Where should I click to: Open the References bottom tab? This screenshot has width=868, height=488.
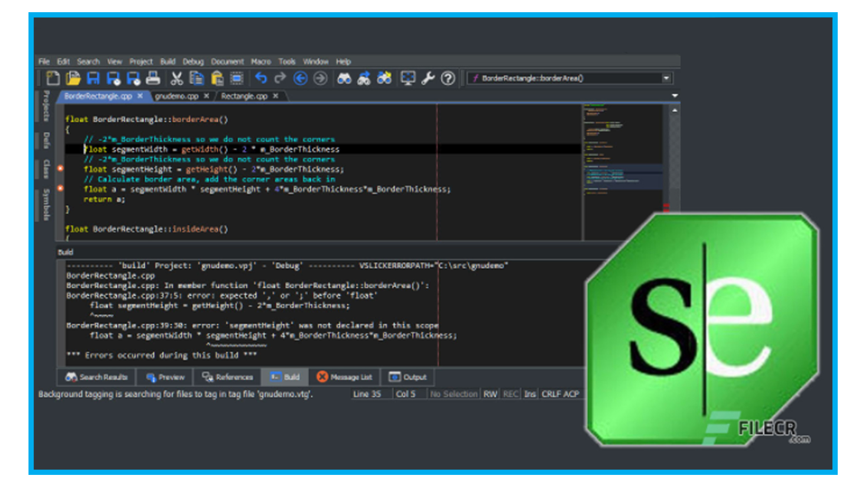tap(227, 377)
